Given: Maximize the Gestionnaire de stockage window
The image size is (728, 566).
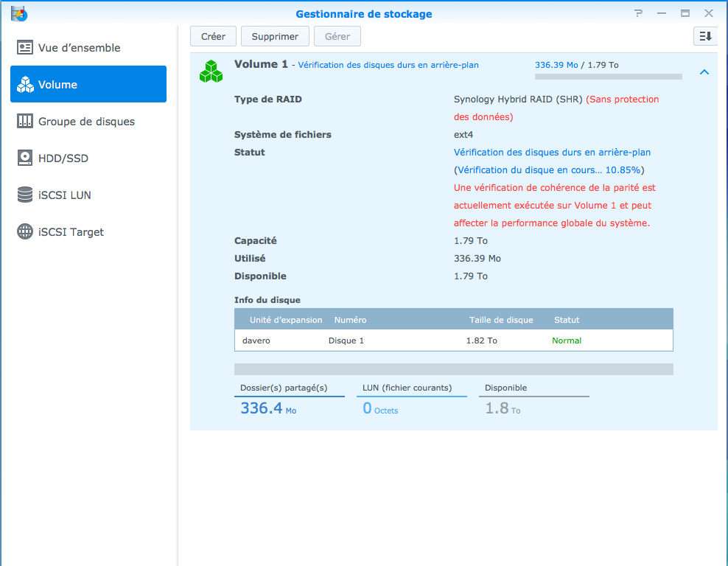Looking at the screenshot, I should pos(685,13).
